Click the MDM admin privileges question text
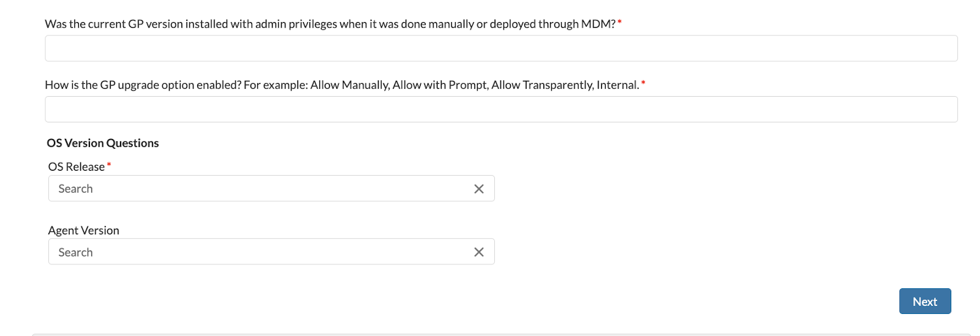 click(x=330, y=24)
